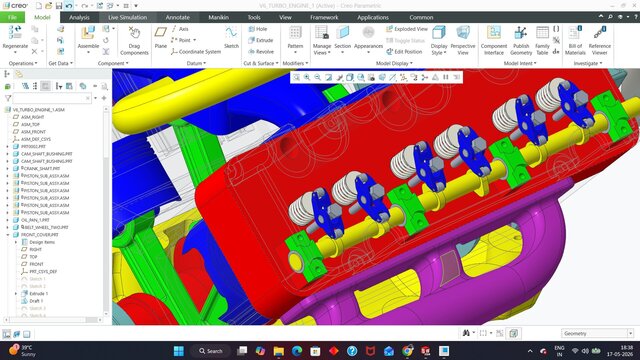Collapse the FRONT_COVER.PRT tree node
The height and width of the screenshot is (360, 640).
click(x=8, y=235)
